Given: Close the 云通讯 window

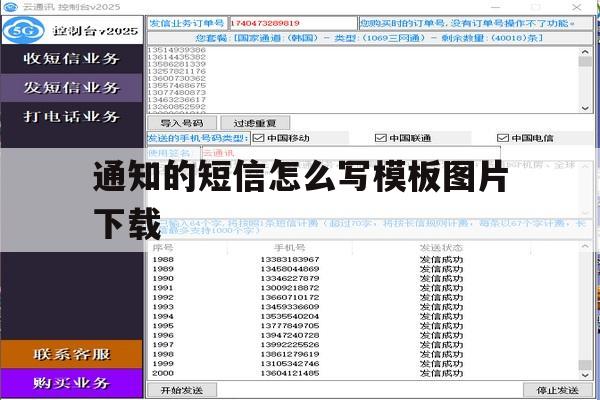Looking at the screenshot, I should 577,7.
